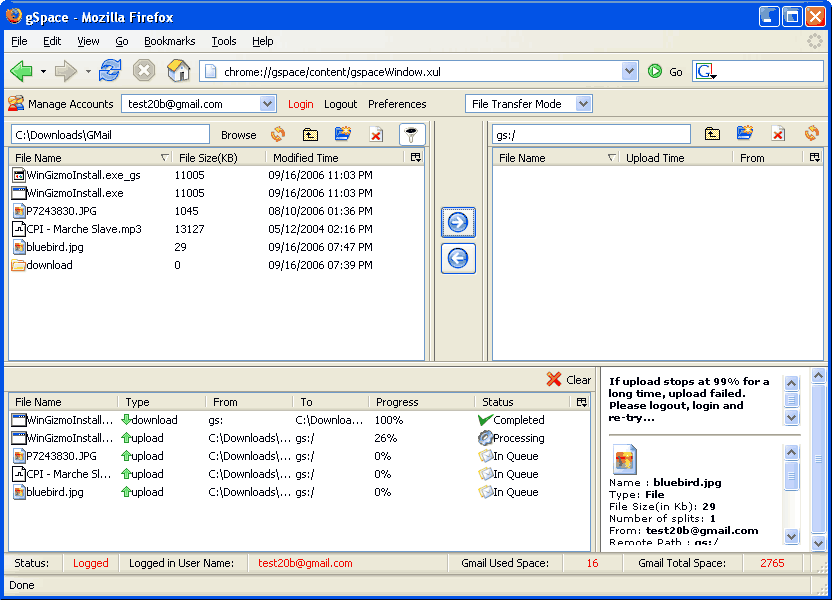Viewport: 832px width, 600px height.
Task: Download with the left arrow button
Action: [458, 258]
